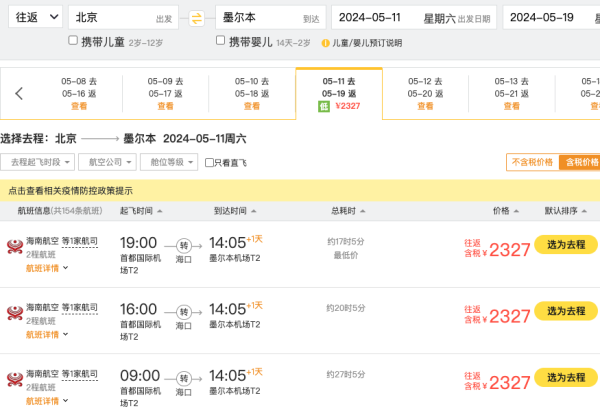Sort by 总耗时 arrow

363,211
